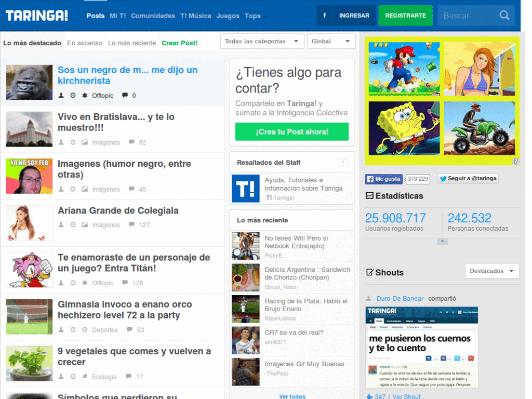Click the Ver todos link

click(x=292, y=396)
